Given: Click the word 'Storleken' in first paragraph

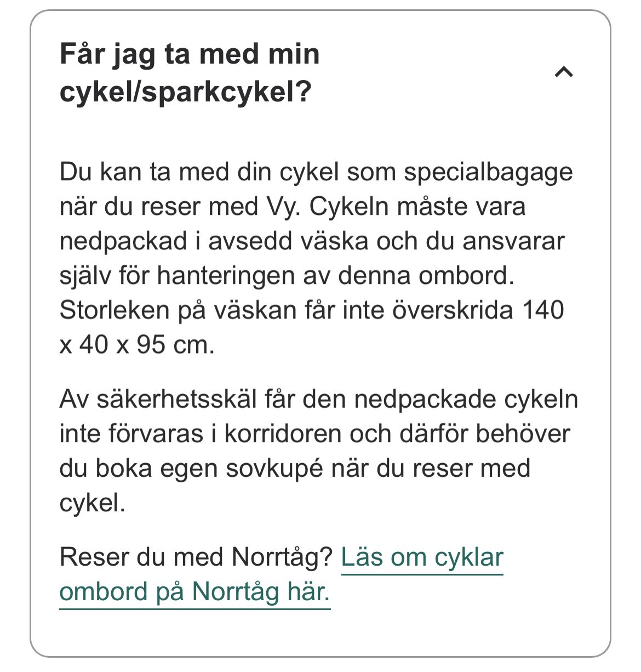Looking at the screenshot, I should tap(115, 310).
